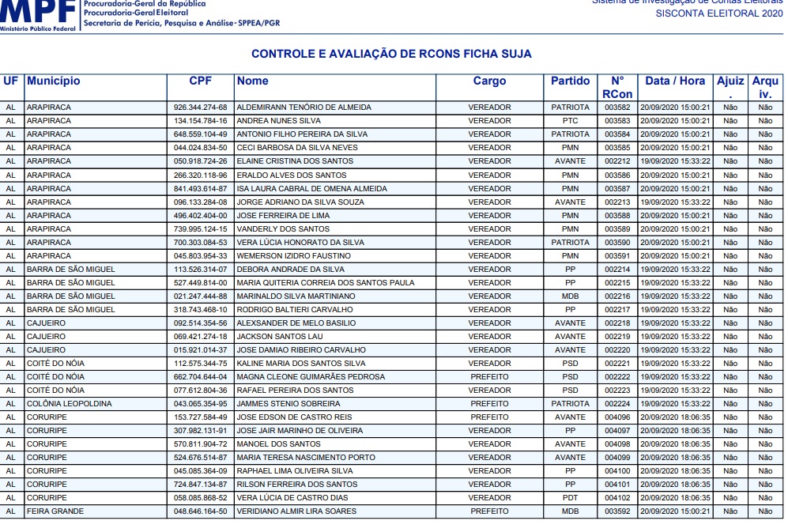Click the 'Arquiv.' column header
788x532 pixels.
coord(765,88)
